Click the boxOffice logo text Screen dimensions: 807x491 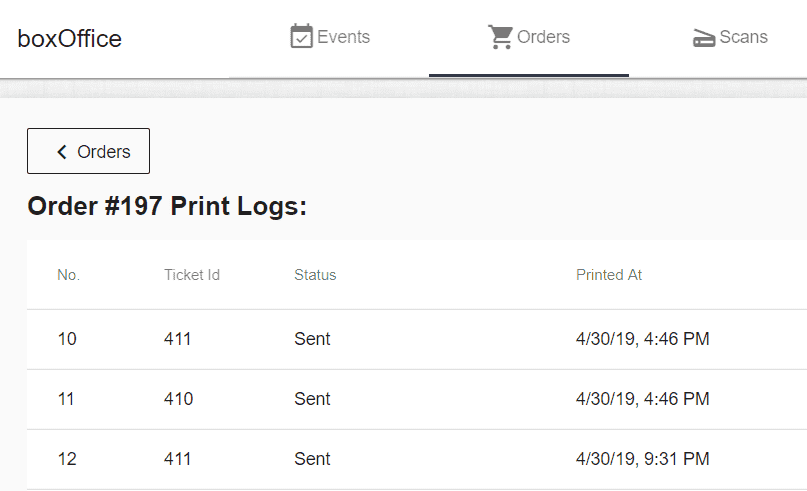click(x=69, y=39)
